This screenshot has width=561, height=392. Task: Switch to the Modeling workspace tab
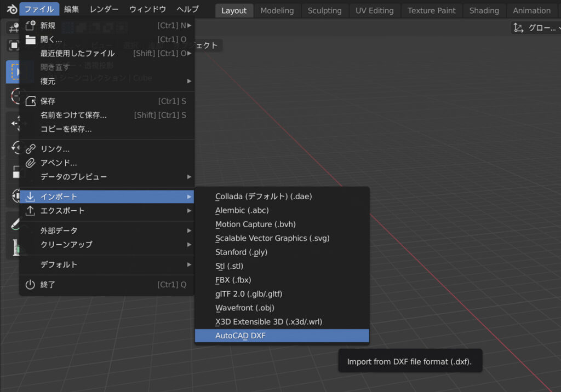pos(277,11)
